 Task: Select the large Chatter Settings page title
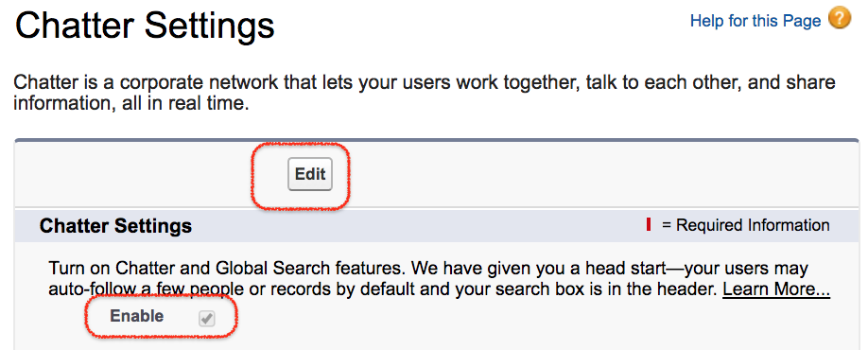point(145,26)
